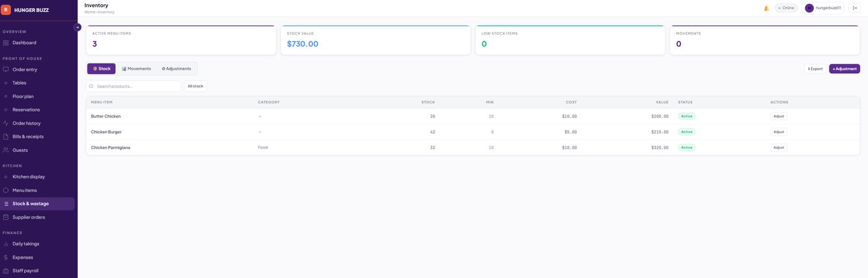Click the Hunger Buzz logo icon
Screen dimensions: 868x278
coord(6,10)
